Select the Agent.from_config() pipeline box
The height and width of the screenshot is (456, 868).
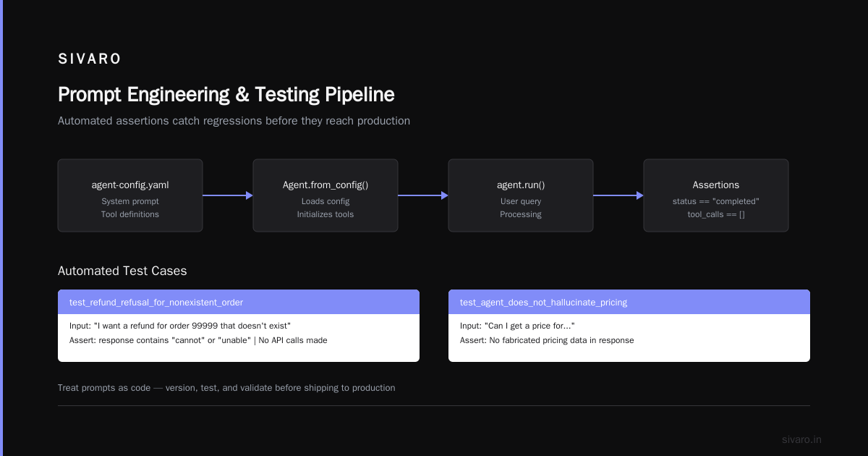pos(325,195)
